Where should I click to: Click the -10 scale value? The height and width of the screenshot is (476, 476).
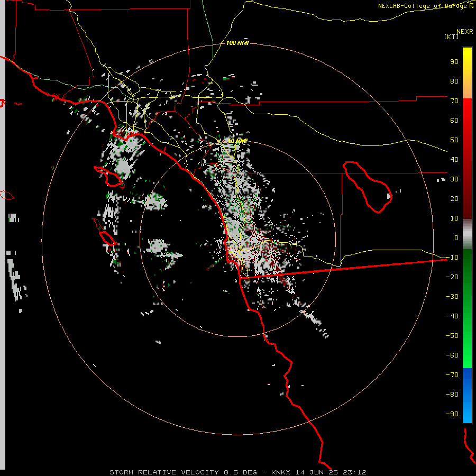tap(452, 258)
